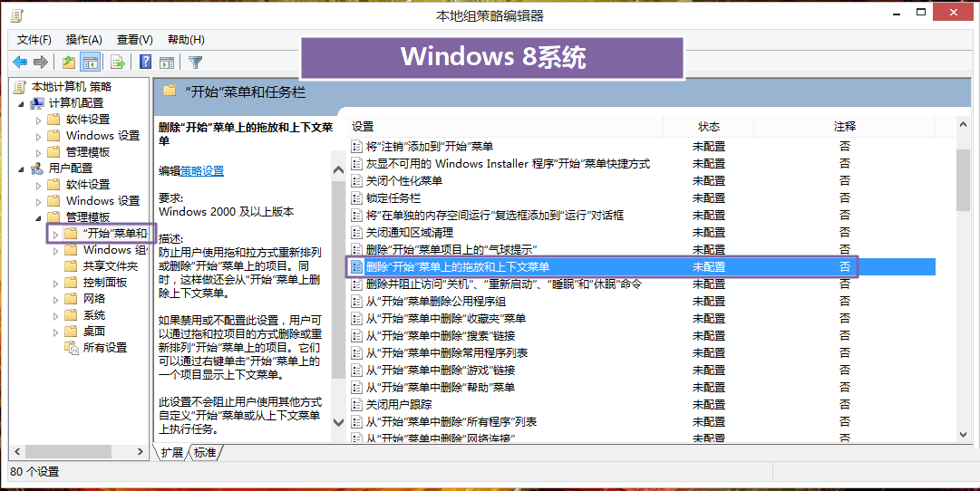Click tree pane scrollbar right arrow
Viewport: 980px width, 491px height.
tap(140, 451)
